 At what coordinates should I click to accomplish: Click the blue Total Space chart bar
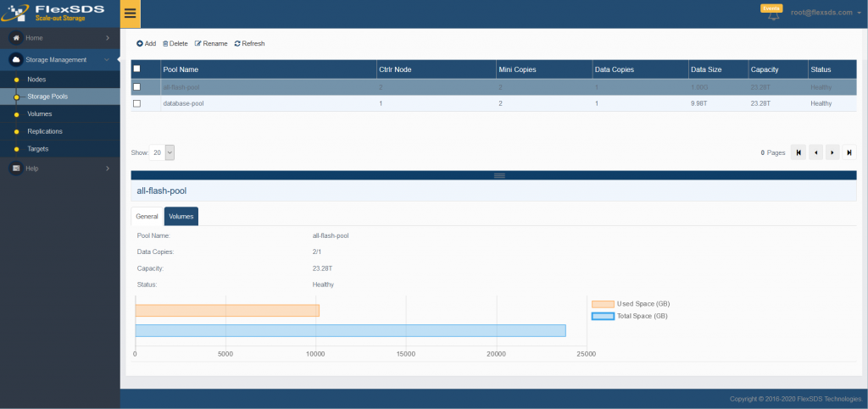350,330
